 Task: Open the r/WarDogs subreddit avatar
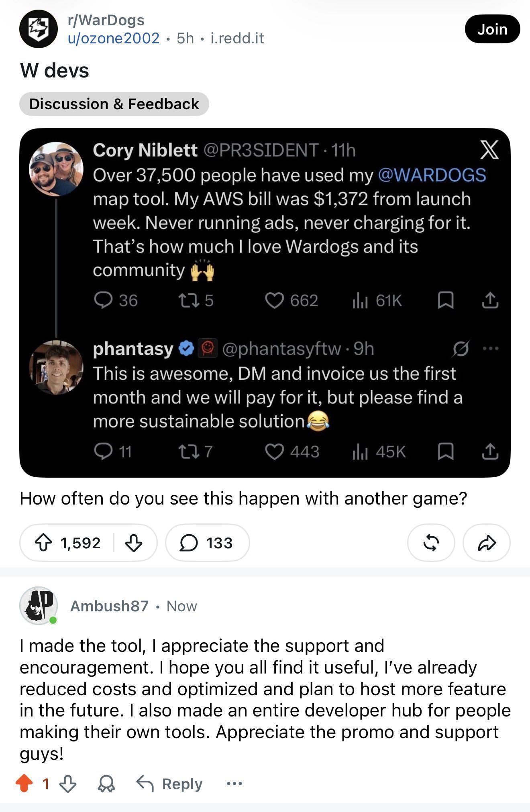click(x=39, y=29)
